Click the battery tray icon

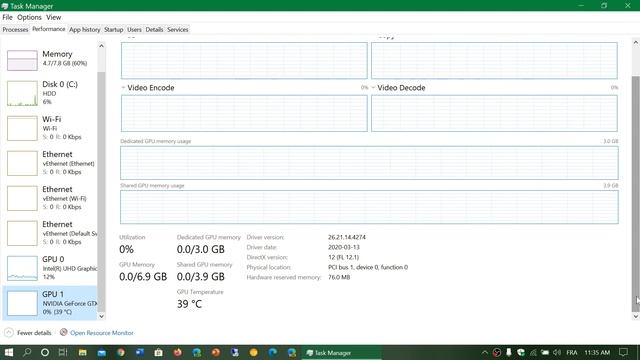545,352
